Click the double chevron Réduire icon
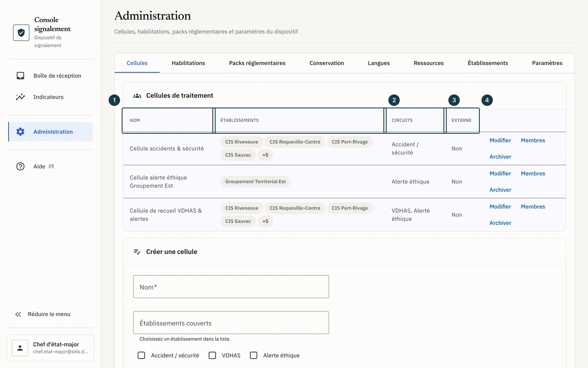588x368 pixels. 18,314
